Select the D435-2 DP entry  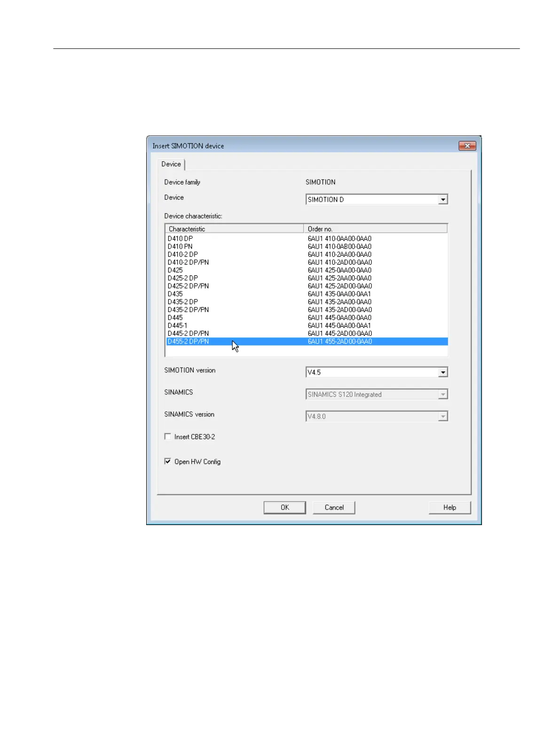coord(307,302)
